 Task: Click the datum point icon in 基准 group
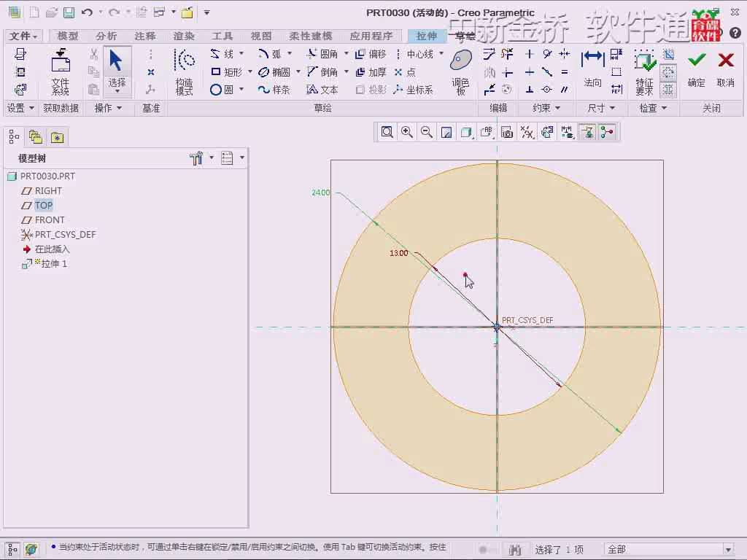[150, 72]
